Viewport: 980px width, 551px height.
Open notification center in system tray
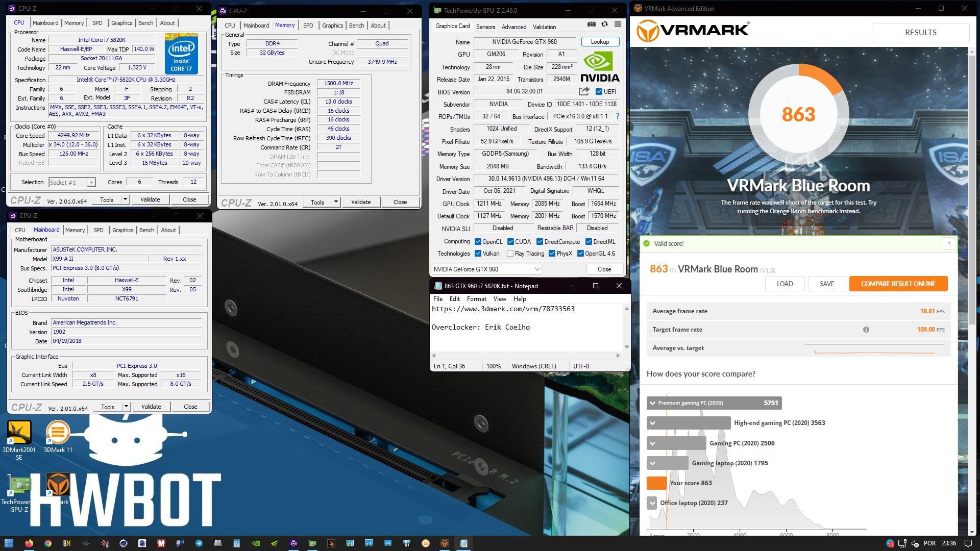pyautogui.click(x=968, y=543)
